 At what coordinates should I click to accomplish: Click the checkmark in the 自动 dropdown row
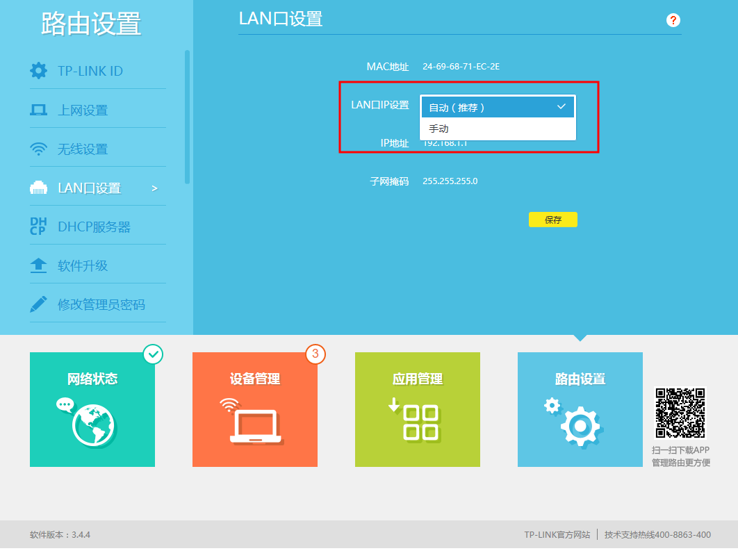[x=561, y=107]
